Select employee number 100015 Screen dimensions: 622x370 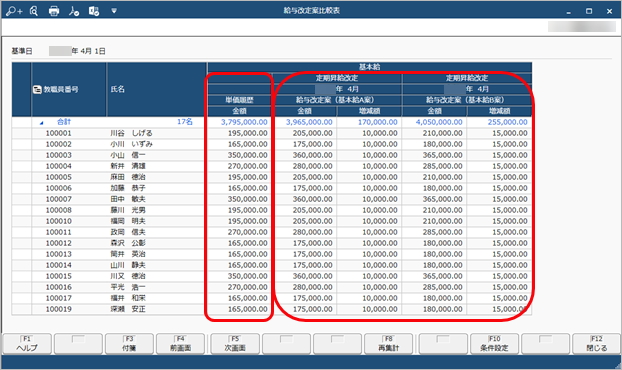tap(59, 276)
